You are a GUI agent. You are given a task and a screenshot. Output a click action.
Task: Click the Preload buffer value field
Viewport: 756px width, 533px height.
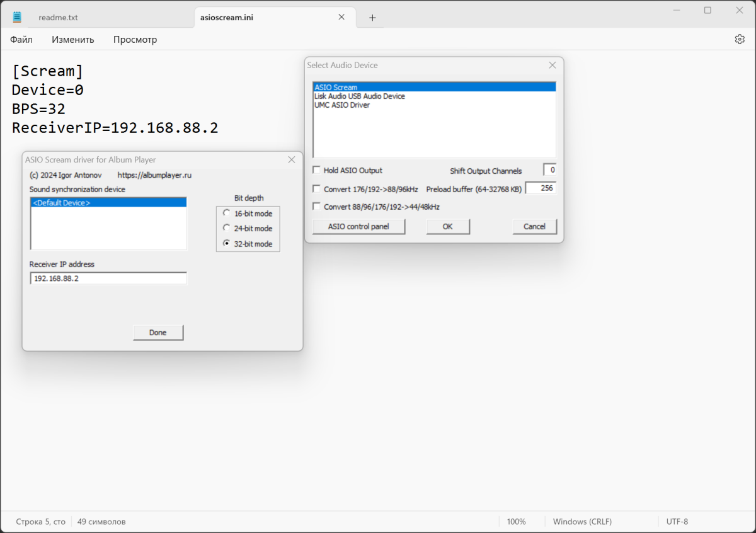[541, 188]
